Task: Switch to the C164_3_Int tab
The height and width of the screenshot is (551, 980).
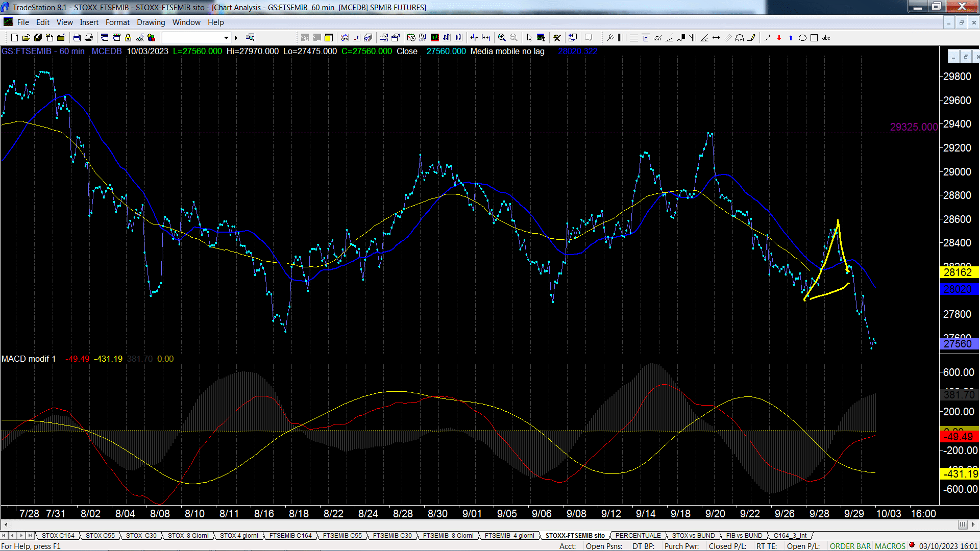Action: tap(790, 535)
